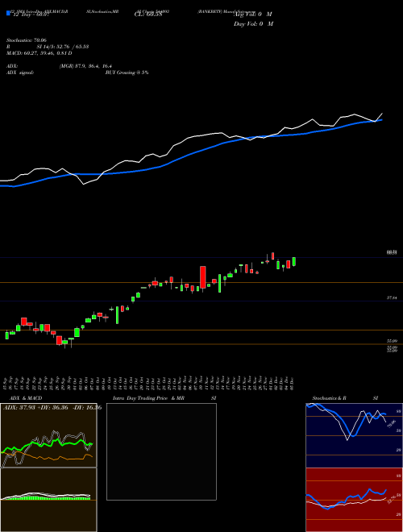Click the 'Day Vol: 0 M' label
This screenshot has height=532, width=403.
(x=253, y=23)
